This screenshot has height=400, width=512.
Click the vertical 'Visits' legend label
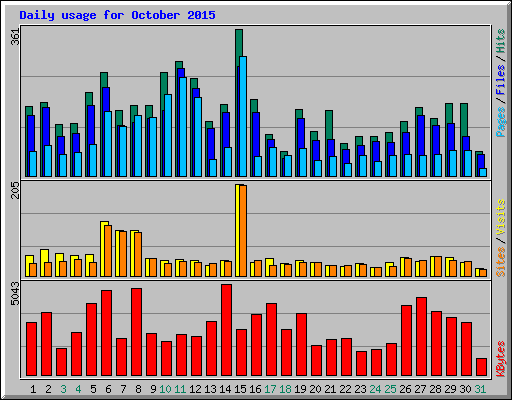click(x=500, y=217)
